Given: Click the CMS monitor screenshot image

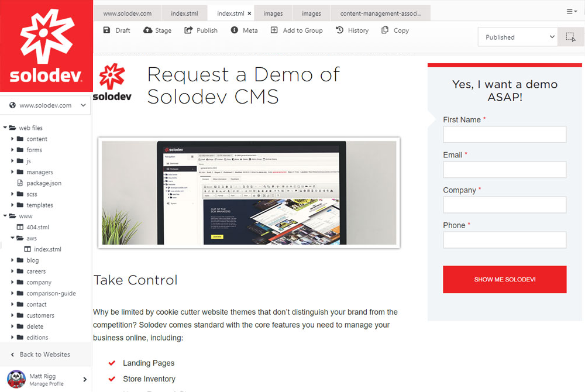Looking at the screenshot, I should tap(249, 192).
